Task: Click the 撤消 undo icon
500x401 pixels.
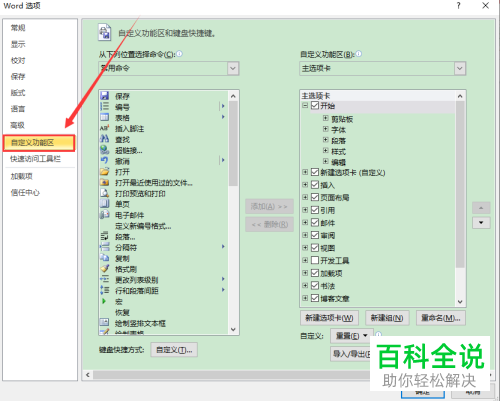Action: tap(105, 161)
